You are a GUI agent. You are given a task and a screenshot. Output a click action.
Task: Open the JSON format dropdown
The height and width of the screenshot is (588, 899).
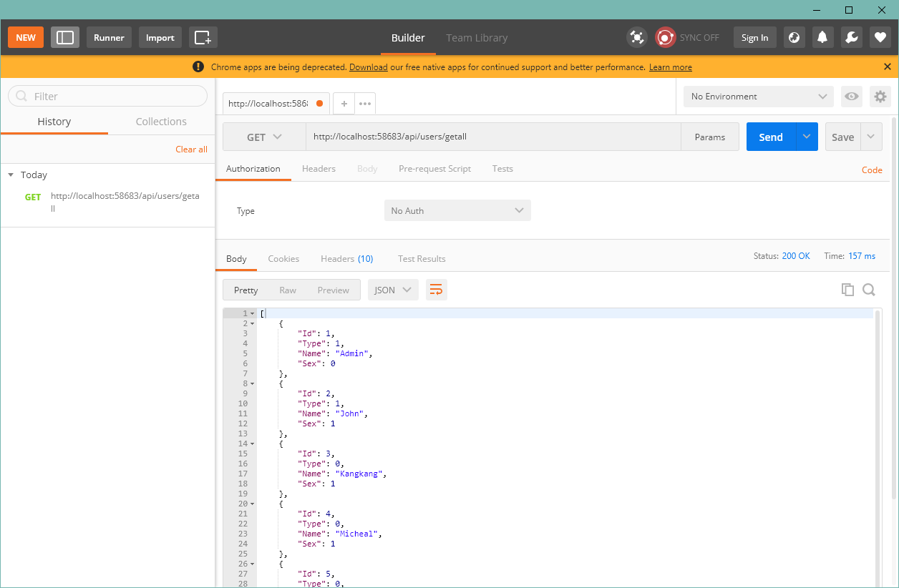pyautogui.click(x=393, y=290)
